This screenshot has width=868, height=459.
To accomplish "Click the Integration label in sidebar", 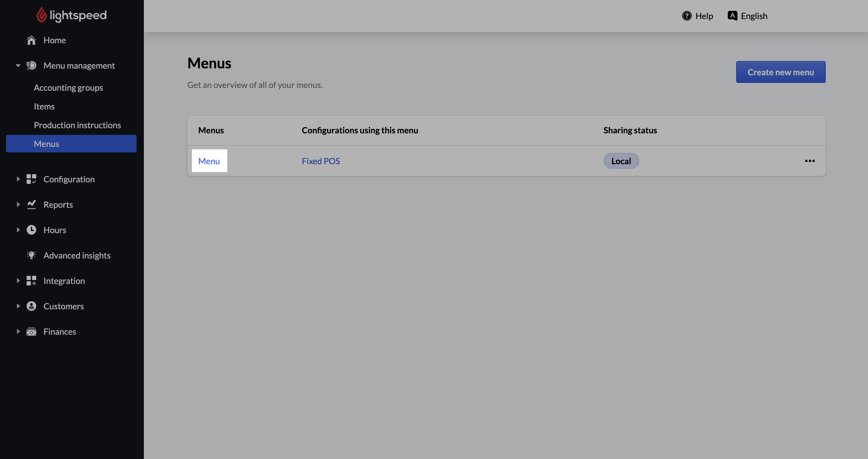I will tap(64, 281).
